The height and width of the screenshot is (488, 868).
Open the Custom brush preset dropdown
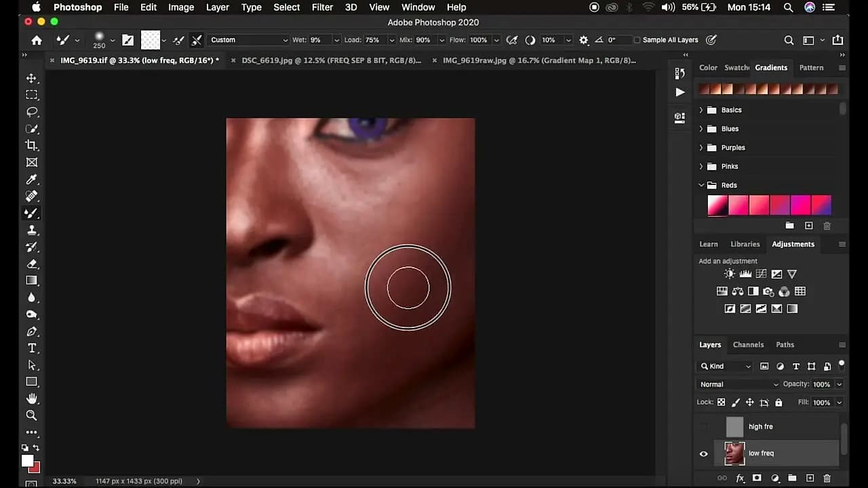[x=248, y=40]
